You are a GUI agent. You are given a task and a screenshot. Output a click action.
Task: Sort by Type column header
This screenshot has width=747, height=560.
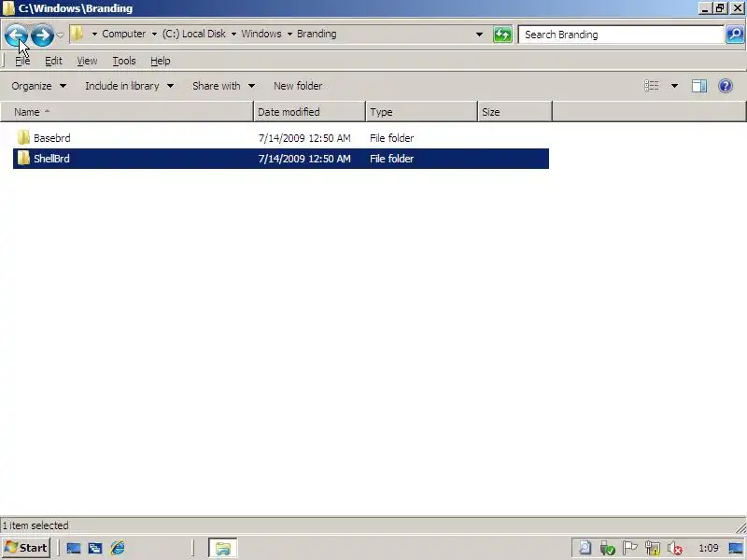(x=421, y=112)
